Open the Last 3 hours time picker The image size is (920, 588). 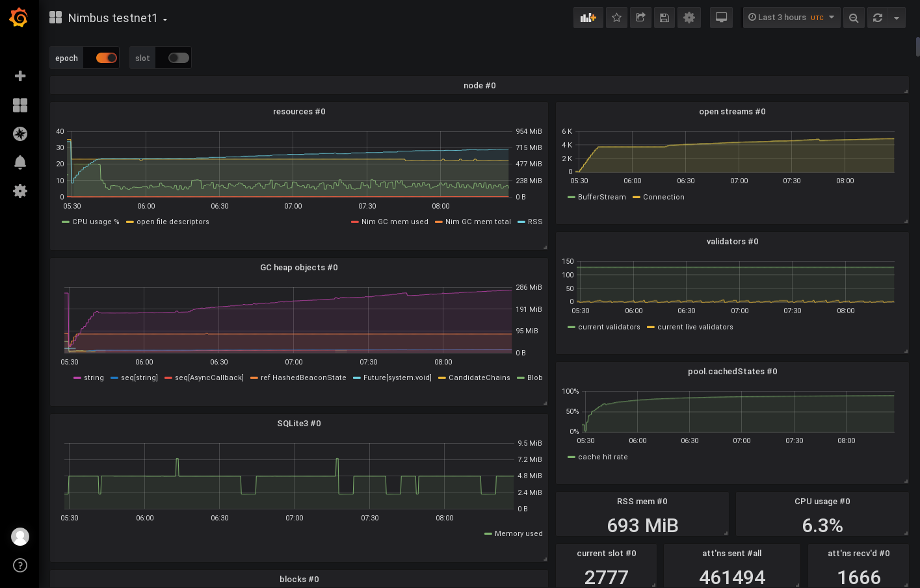click(x=791, y=18)
